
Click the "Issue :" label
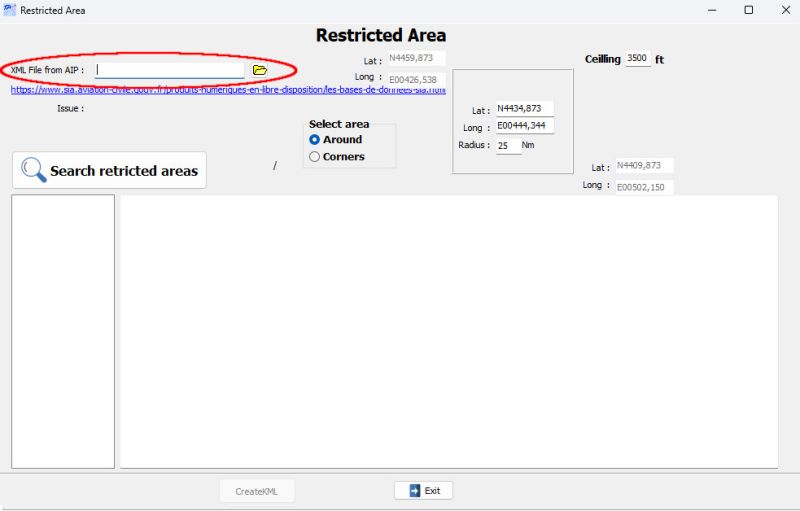(70, 108)
